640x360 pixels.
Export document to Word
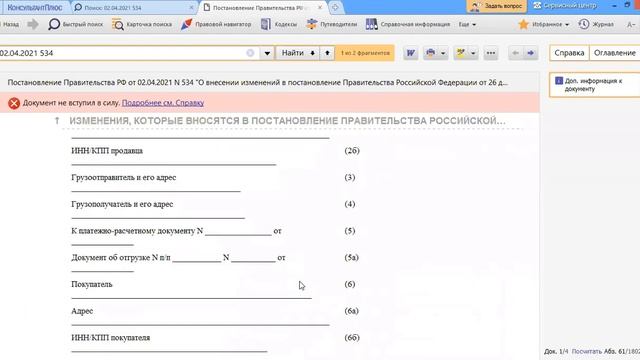[x=411, y=53]
